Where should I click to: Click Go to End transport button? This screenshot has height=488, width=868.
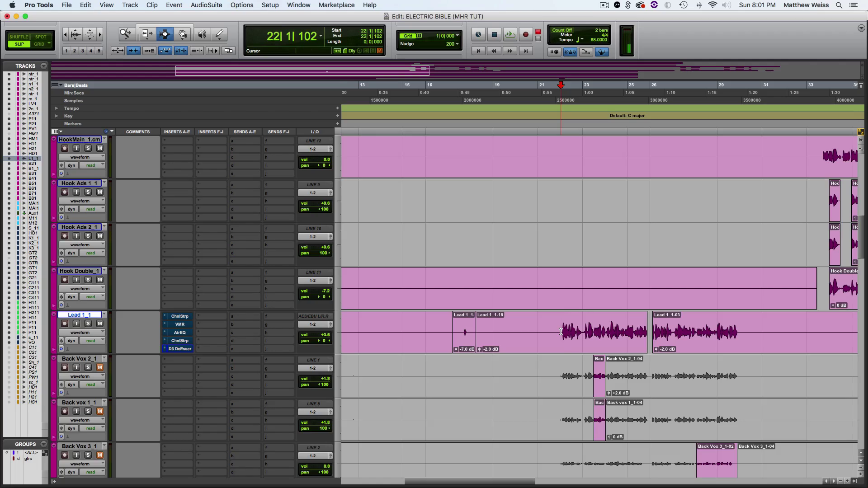tap(525, 51)
